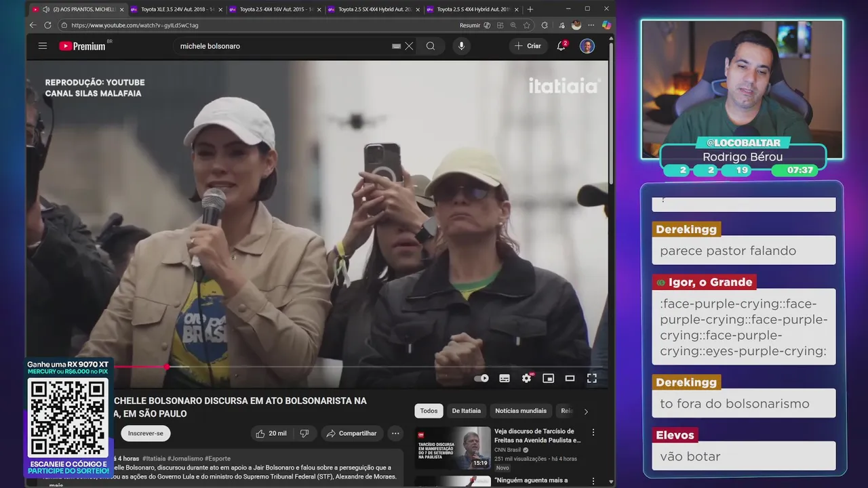
Task: Open the YouTube account avatar menu
Action: [x=587, y=46]
